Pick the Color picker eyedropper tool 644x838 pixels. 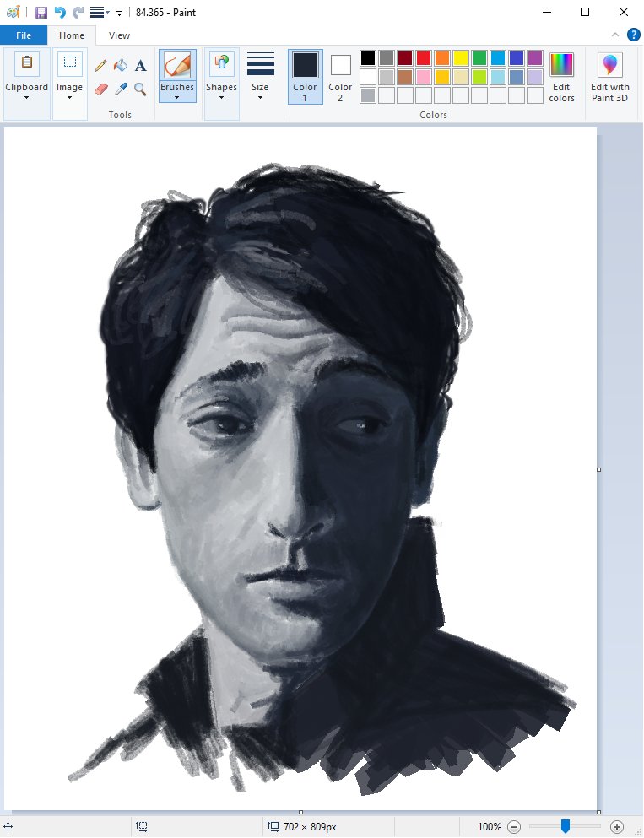(121, 89)
